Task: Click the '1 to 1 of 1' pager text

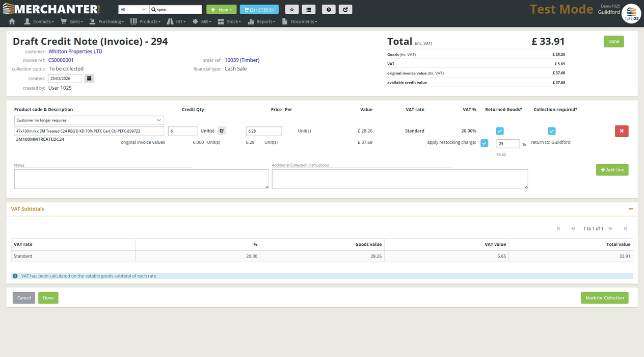Action: pos(593,228)
